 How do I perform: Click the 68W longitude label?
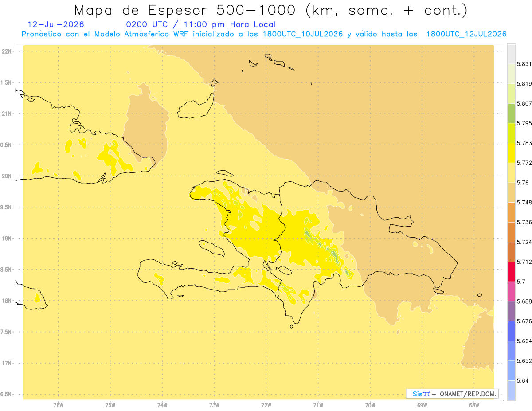(474, 405)
